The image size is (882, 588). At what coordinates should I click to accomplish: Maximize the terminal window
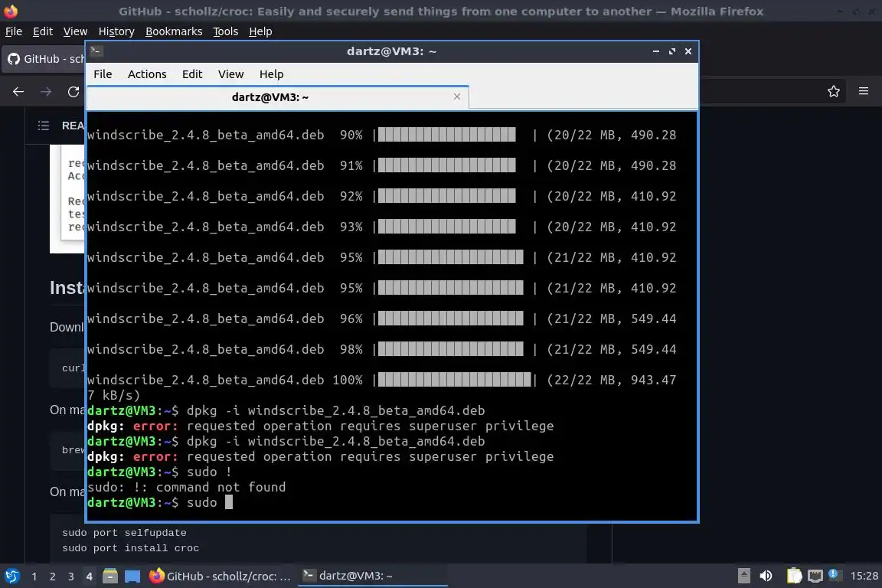pyautogui.click(x=671, y=51)
